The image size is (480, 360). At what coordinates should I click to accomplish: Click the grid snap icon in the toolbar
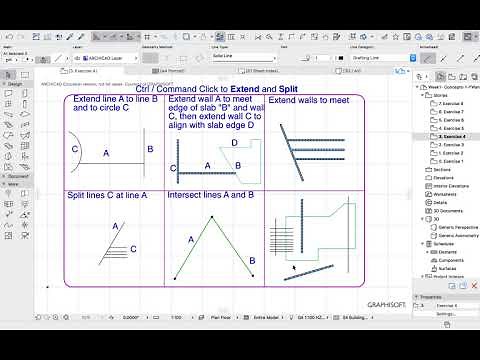(147, 37)
